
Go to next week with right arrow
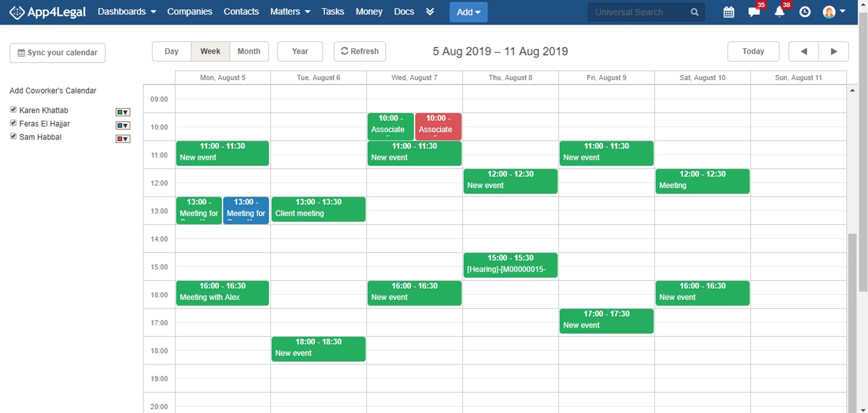(834, 51)
